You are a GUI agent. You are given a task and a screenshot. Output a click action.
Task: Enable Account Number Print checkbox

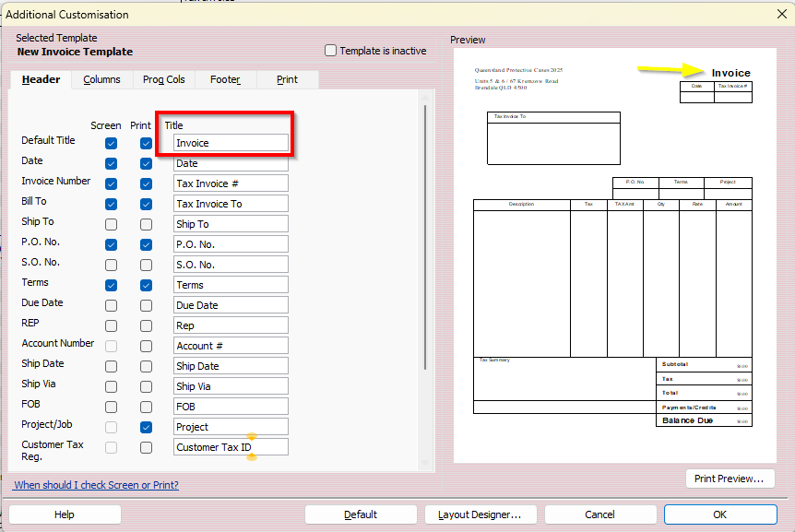146,346
